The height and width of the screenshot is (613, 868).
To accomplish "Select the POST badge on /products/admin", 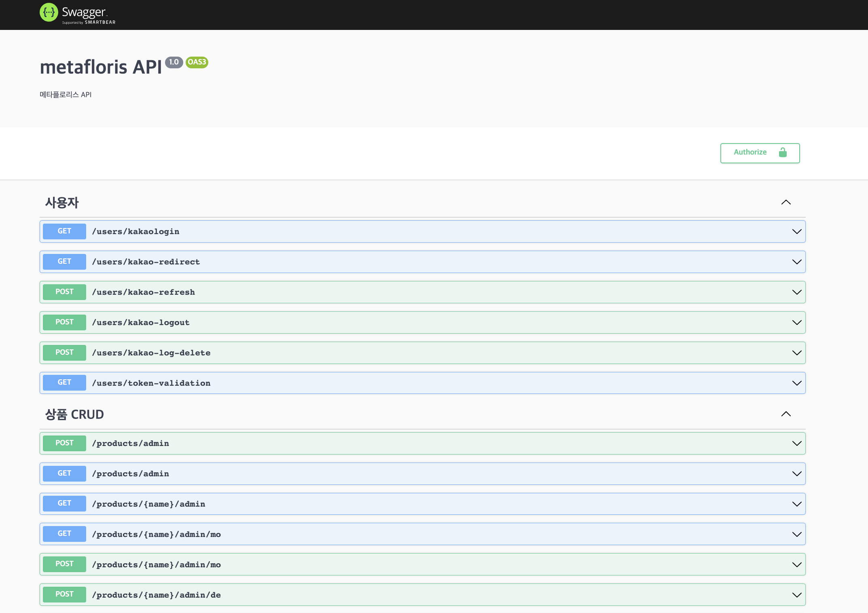I will tap(64, 443).
